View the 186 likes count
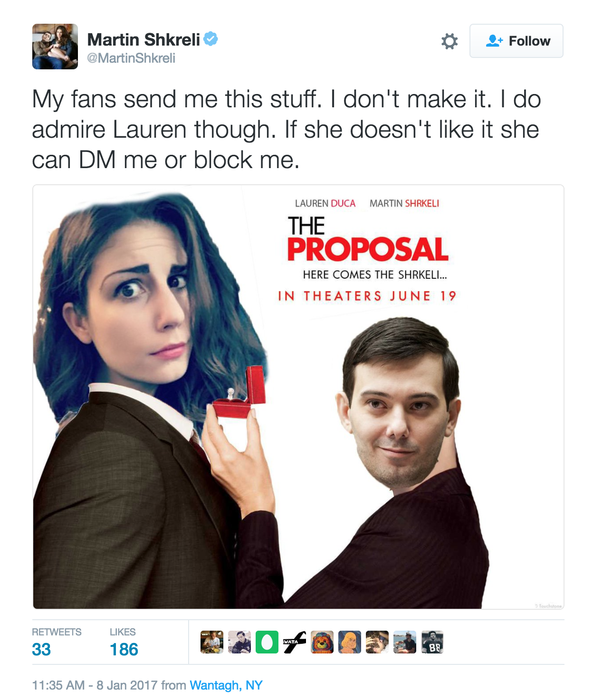593x700 pixels. 124,649
